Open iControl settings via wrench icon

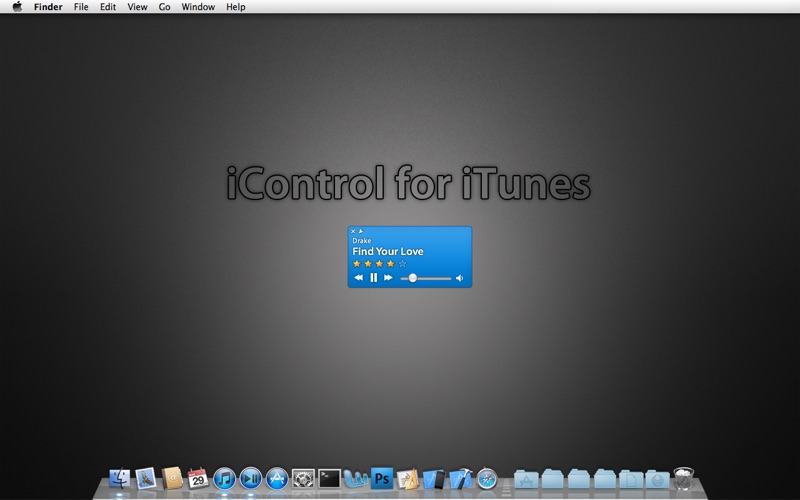[x=361, y=231]
